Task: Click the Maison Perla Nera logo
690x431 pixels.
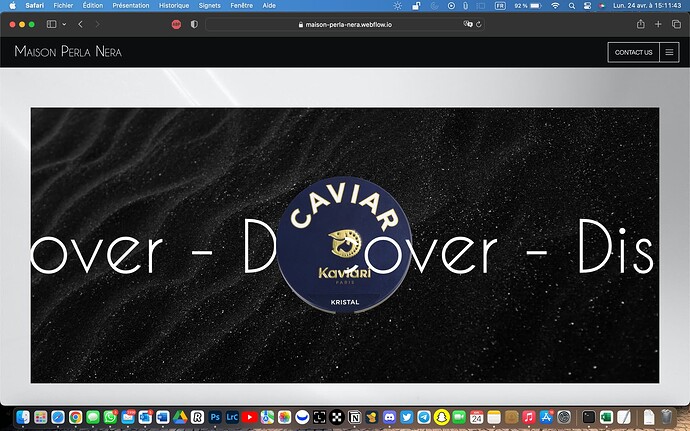Action: (68, 52)
